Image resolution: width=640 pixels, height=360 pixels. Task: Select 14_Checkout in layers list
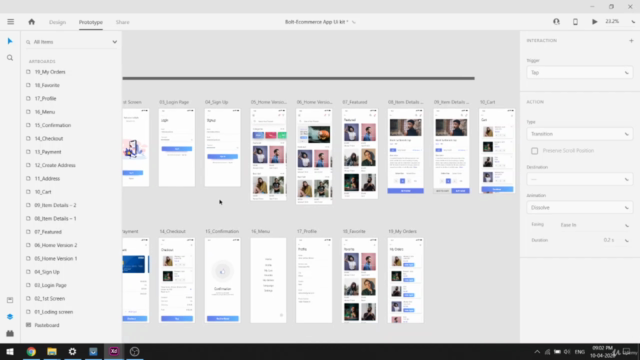point(49,138)
